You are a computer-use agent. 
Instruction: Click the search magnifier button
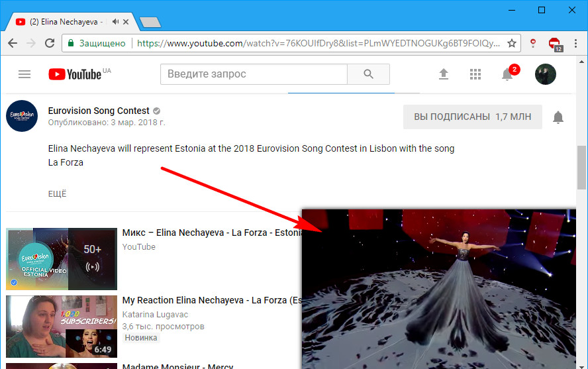pos(368,74)
